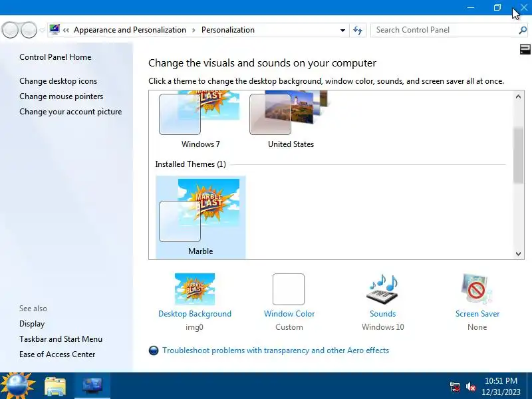Click the Sounds link text
Viewport: 532px width, 399px height.
pyautogui.click(x=383, y=314)
